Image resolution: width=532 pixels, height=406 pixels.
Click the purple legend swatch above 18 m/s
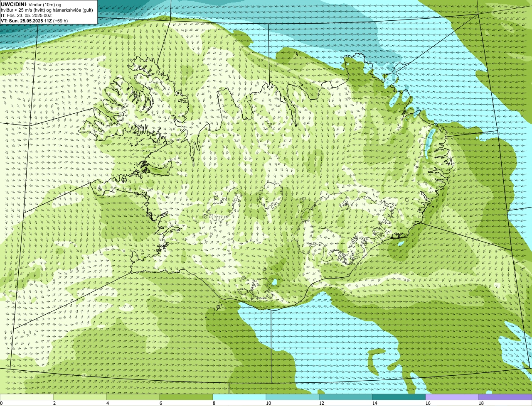[x=505, y=397]
